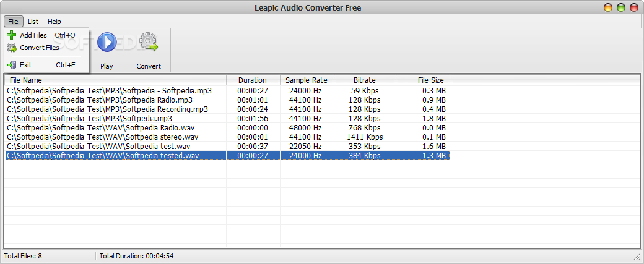Image resolution: width=644 pixels, height=264 pixels.
Task: Click the 00:01:01 duration cell
Action: click(253, 100)
